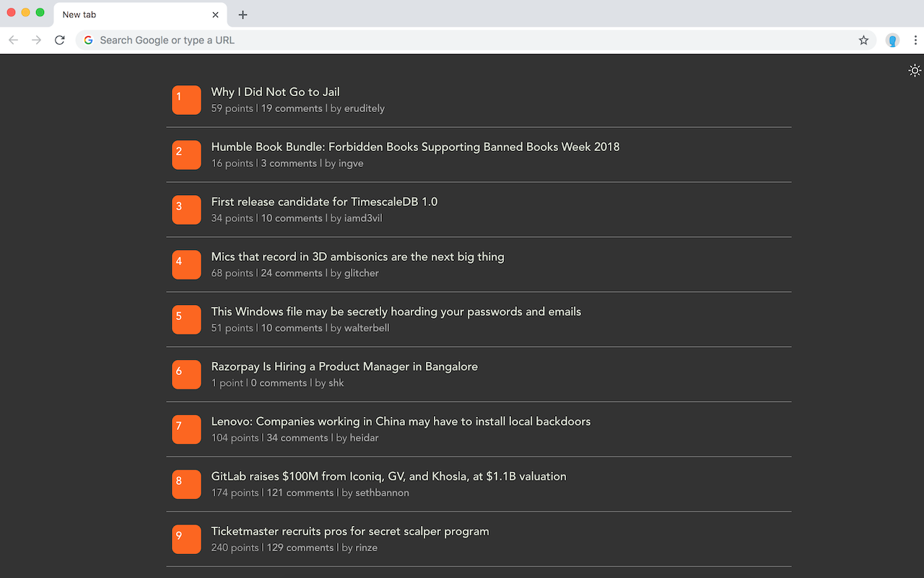Open user profile glitcher
Image resolution: width=924 pixels, height=578 pixels.
coord(362,273)
